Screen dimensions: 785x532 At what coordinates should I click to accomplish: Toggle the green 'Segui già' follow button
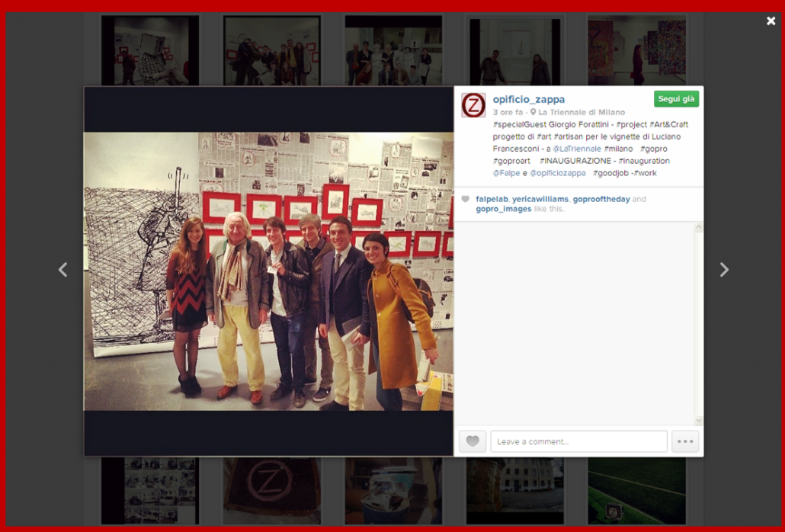pyautogui.click(x=676, y=99)
